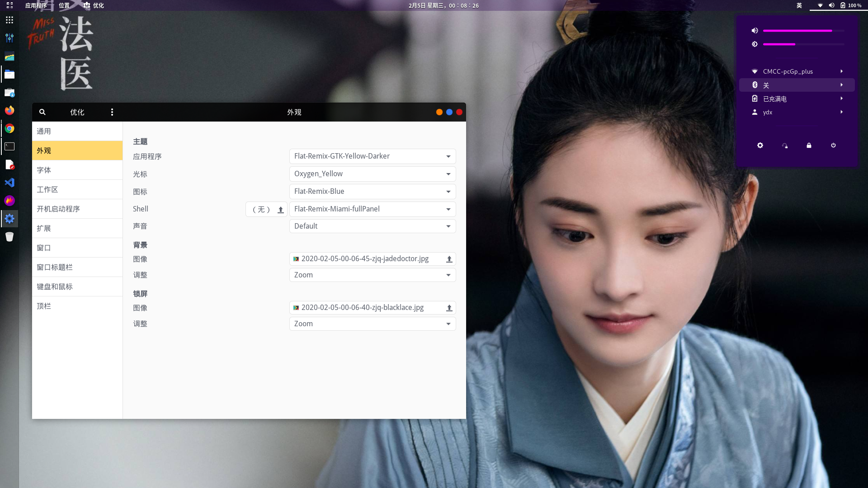Open the Applications theme dropdown
The height and width of the screenshot is (488, 868).
click(x=372, y=156)
